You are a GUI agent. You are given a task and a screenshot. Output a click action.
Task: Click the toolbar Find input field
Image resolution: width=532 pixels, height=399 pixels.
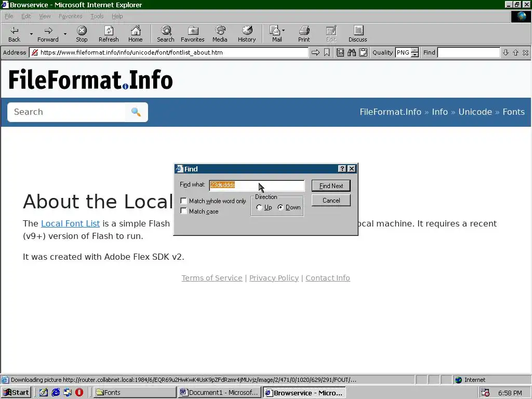pos(469,52)
